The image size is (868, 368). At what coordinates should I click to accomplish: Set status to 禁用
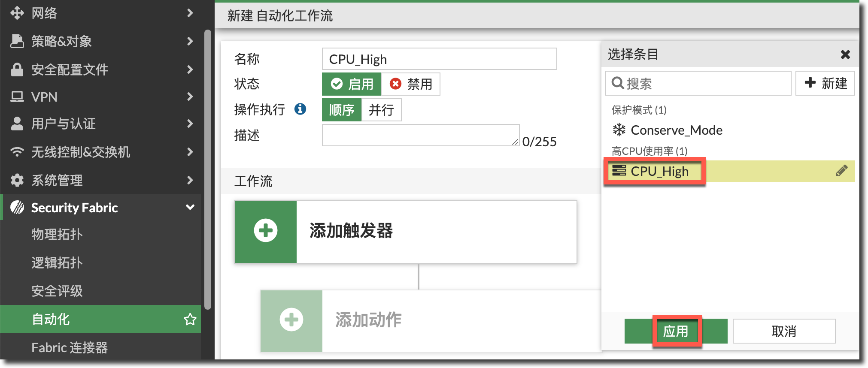[411, 84]
